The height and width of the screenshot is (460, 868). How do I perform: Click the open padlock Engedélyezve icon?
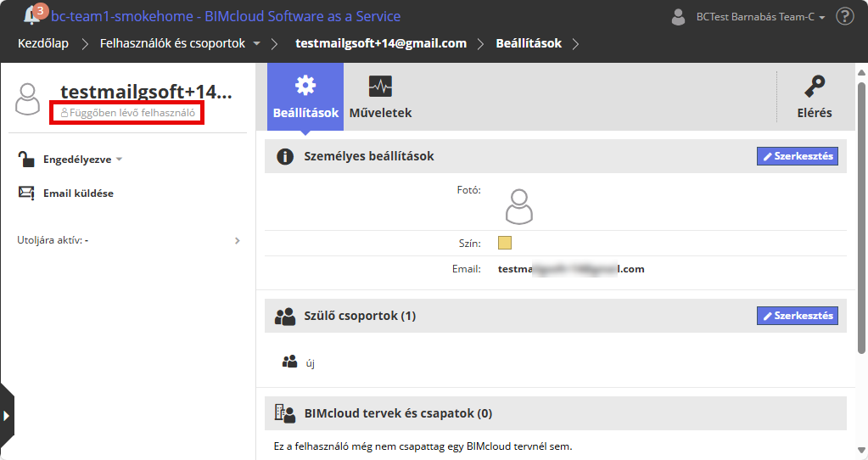(x=26, y=159)
